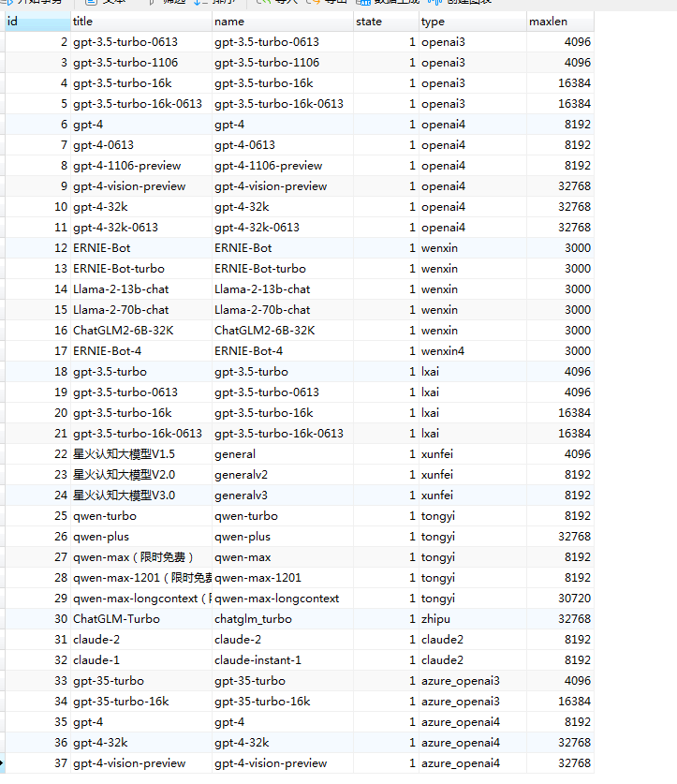Select title qwen-max（限时免费）

(141, 557)
